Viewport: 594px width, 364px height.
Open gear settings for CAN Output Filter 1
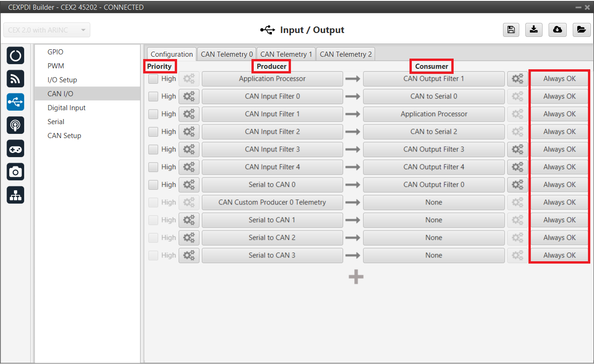coord(517,79)
